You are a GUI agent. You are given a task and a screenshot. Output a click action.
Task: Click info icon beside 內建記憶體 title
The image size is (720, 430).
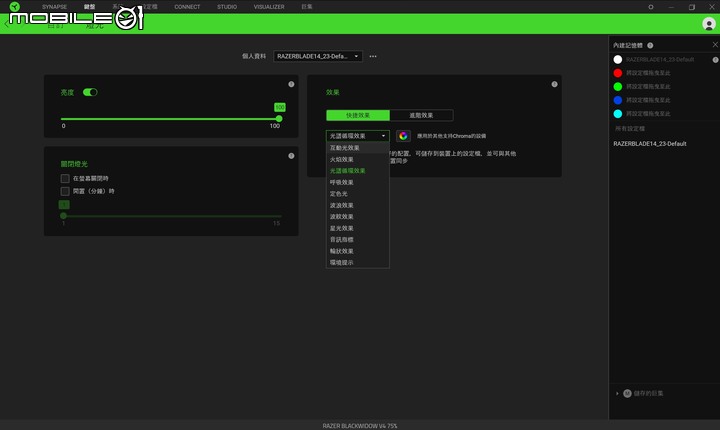click(x=650, y=45)
